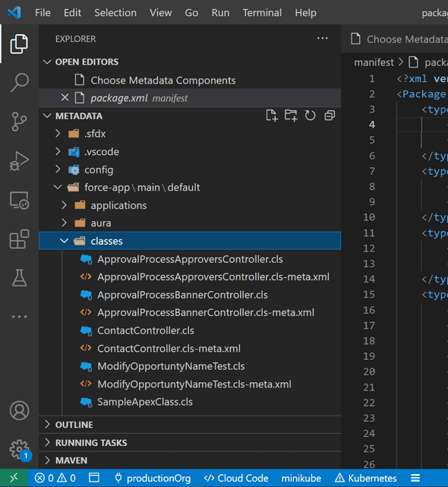The width and height of the screenshot is (448, 487).
Task: Collapse all folders in explorer
Action: click(330, 115)
